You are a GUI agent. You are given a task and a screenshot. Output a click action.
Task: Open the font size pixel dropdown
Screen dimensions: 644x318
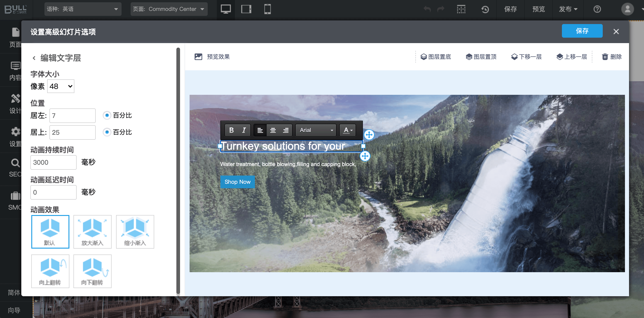(x=61, y=86)
